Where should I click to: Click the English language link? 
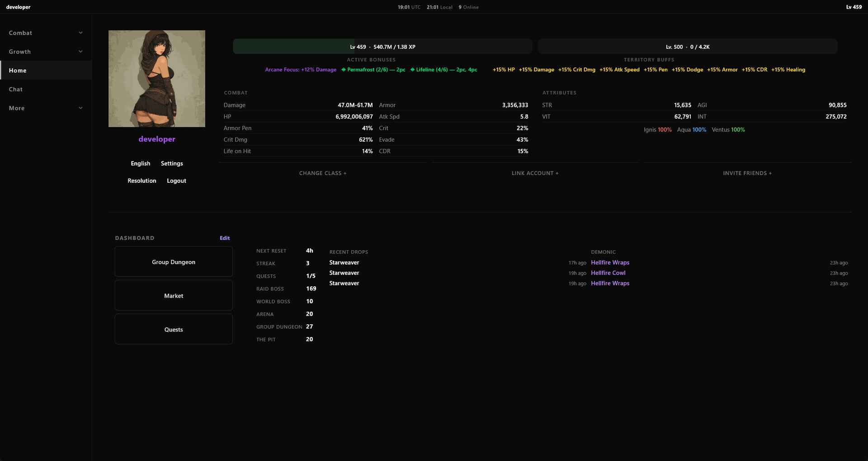[140, 163]
